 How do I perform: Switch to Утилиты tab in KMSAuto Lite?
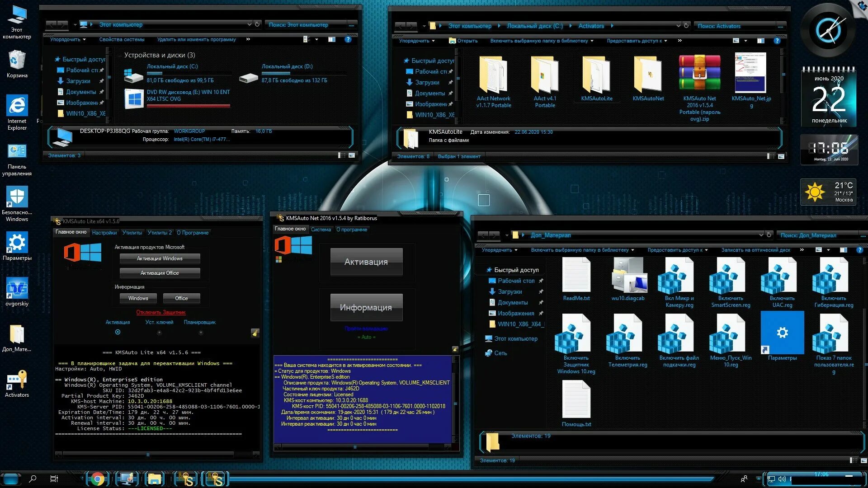(x=132, y=233)
